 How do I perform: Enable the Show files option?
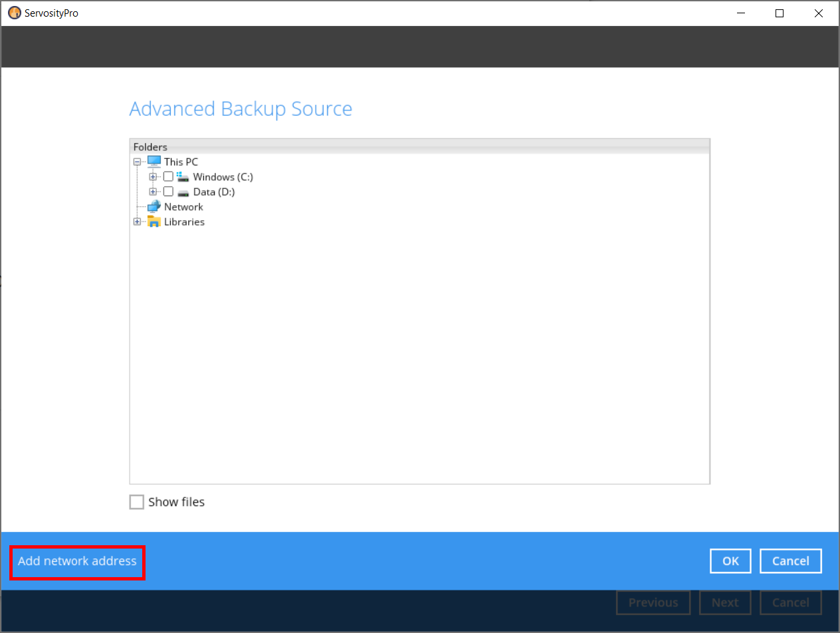point(136,501)
